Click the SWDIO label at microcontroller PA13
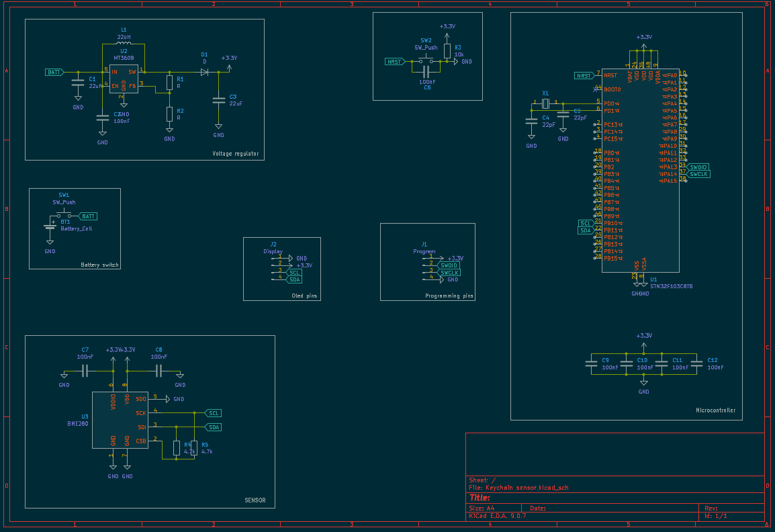Screen dimensions: 775x532 pos(698,167)
